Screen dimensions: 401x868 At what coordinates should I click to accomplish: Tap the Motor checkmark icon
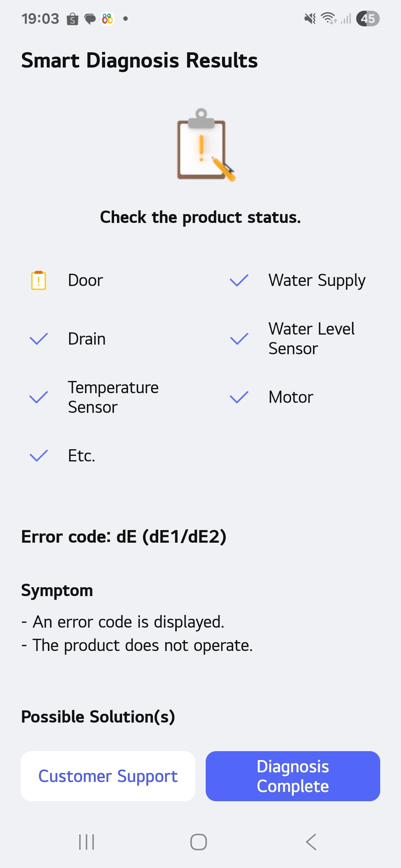pyautogui.click(x=239, y=397)
